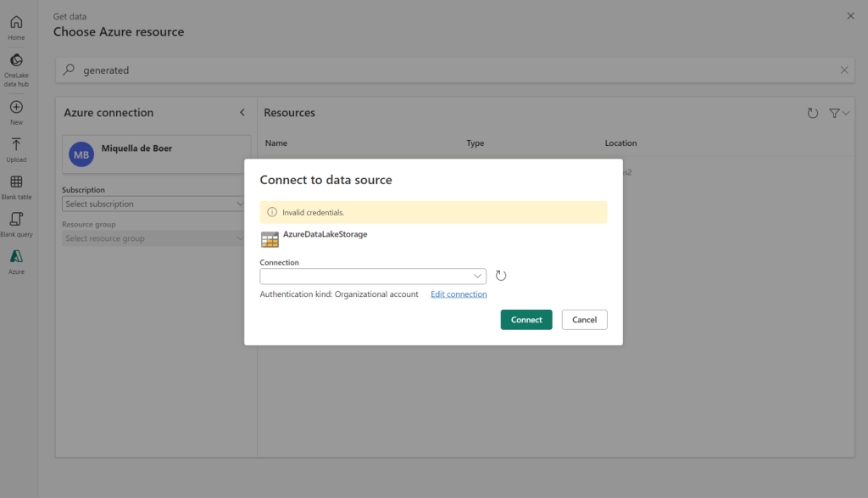The width and height of the screenshot is (868, 498).
Task: Click the AzureDataLakeStorage table icon
Action: click(270, 239)
